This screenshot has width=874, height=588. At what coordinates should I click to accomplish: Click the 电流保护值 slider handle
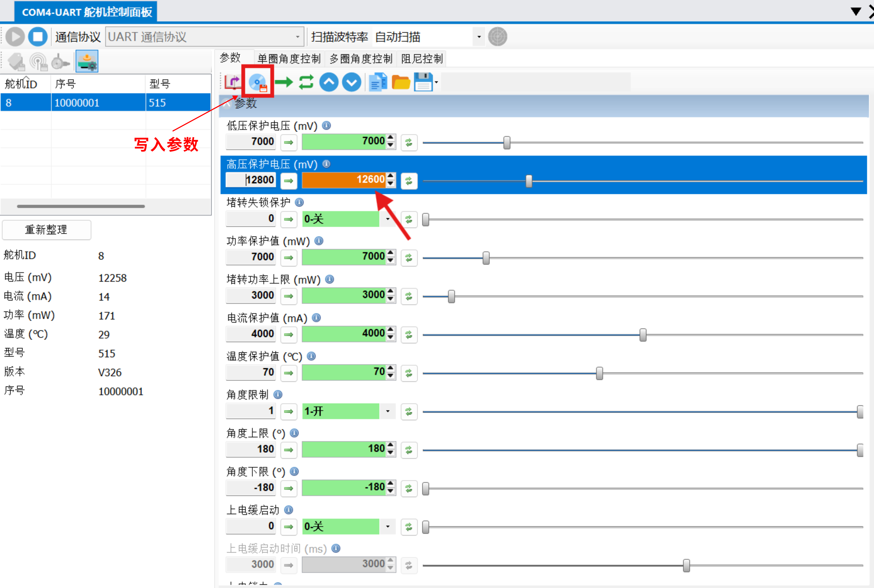643,335
